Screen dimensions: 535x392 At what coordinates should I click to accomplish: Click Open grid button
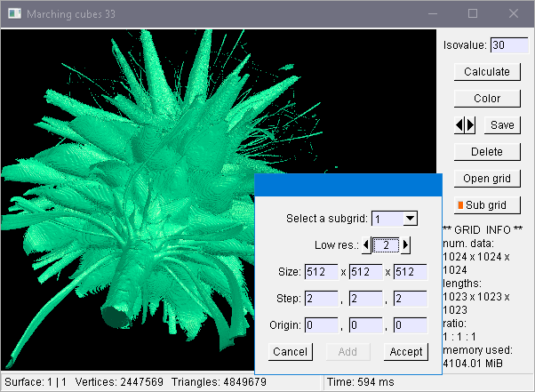pos(486,179)
